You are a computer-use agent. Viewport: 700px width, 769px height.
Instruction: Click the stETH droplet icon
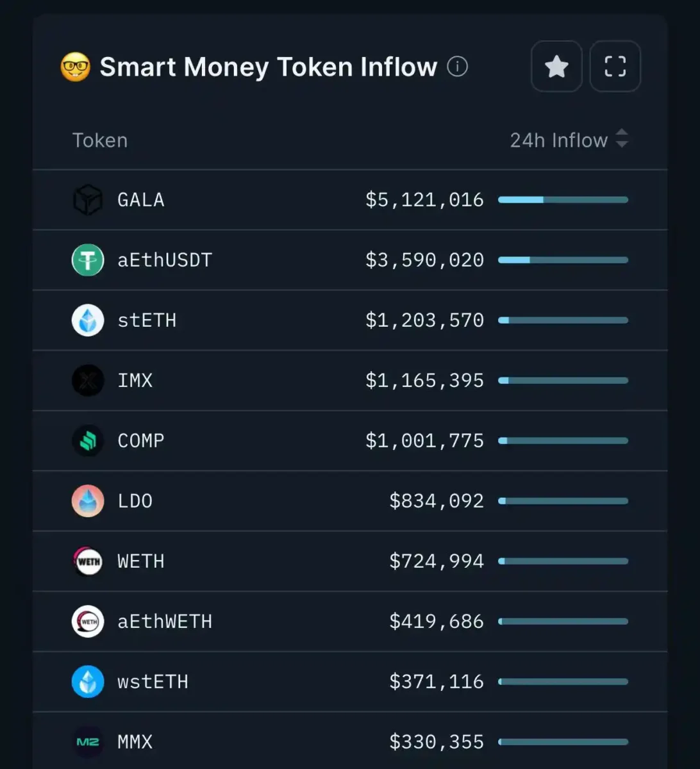(x=88, y=320)
